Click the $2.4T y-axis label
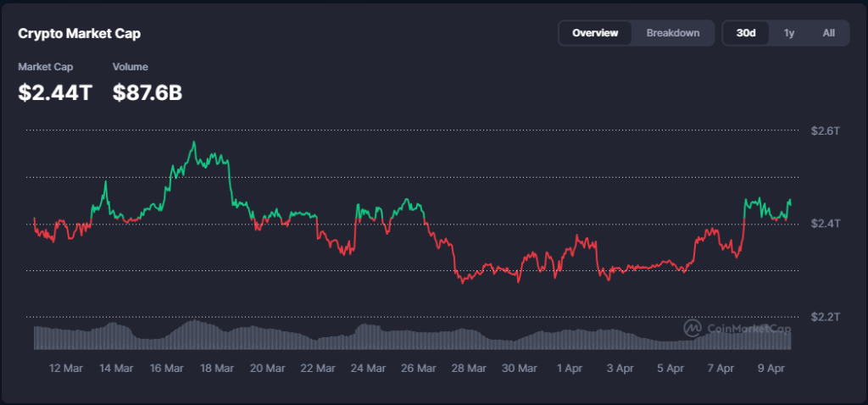 click(825, 224)
